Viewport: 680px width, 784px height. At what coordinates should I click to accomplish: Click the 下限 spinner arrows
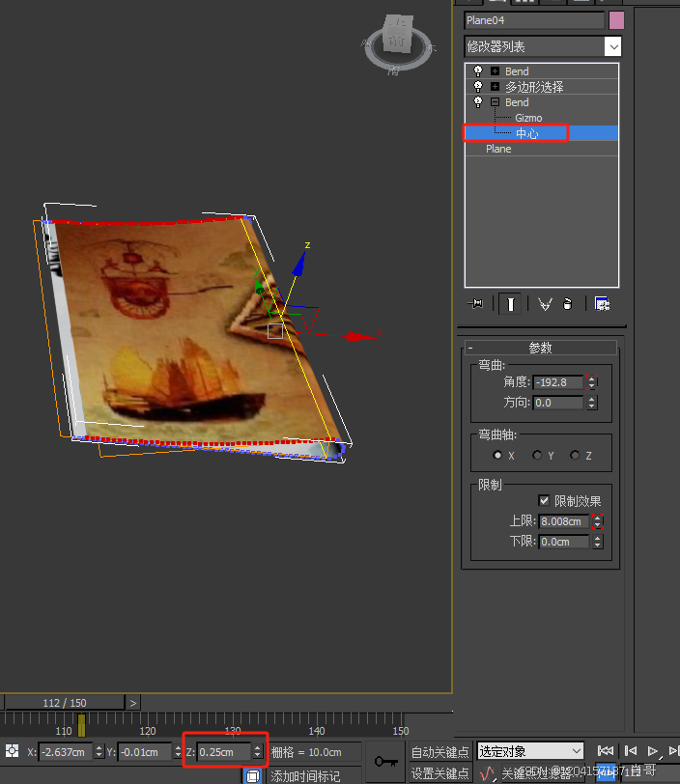point(598,542)
